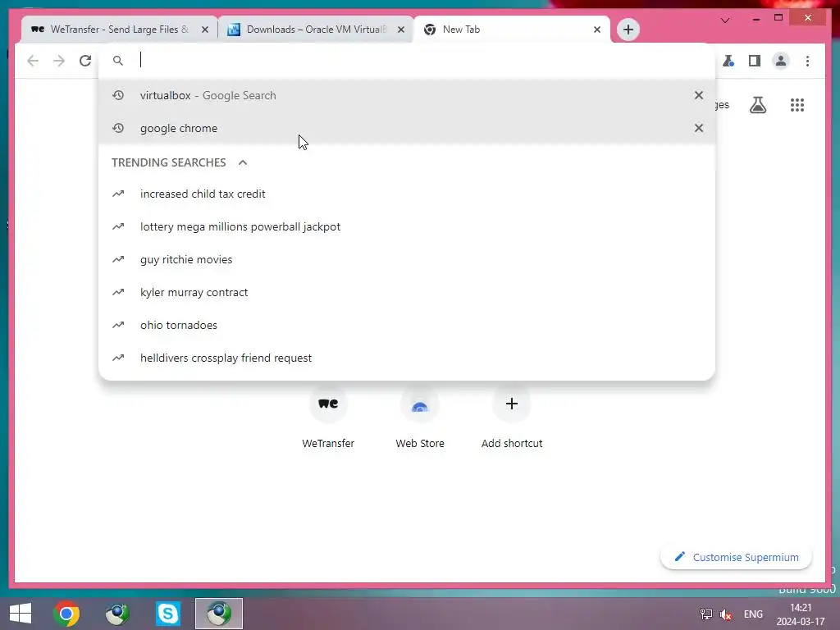Viewport: 840px width, 630px height.
Task: Open the Chrome Labs flask in toolbar
Action: coord(728,61)
